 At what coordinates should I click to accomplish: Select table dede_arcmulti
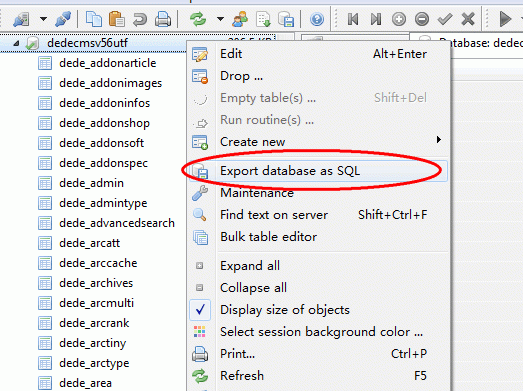pyautogui.click(x=96, y=303)
